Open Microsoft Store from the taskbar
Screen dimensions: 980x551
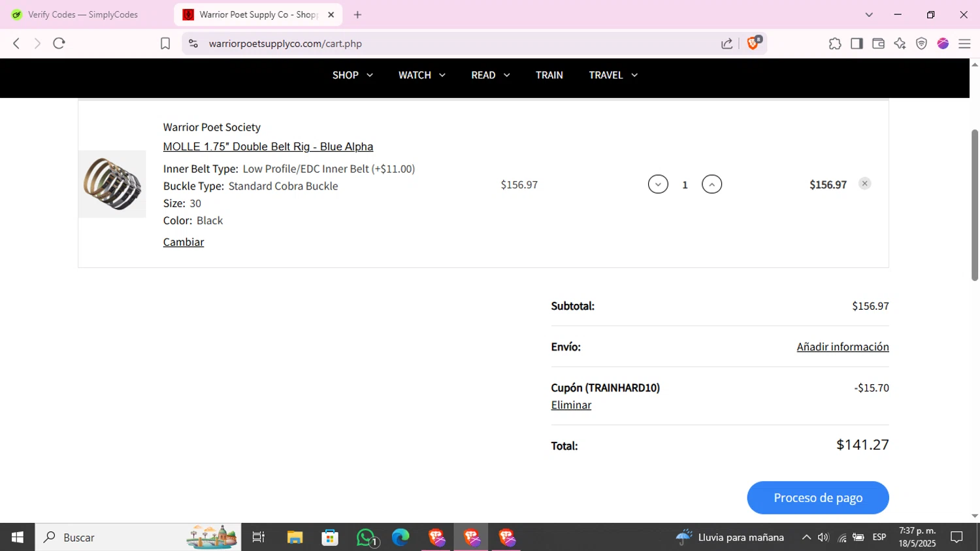coord(330,537)
